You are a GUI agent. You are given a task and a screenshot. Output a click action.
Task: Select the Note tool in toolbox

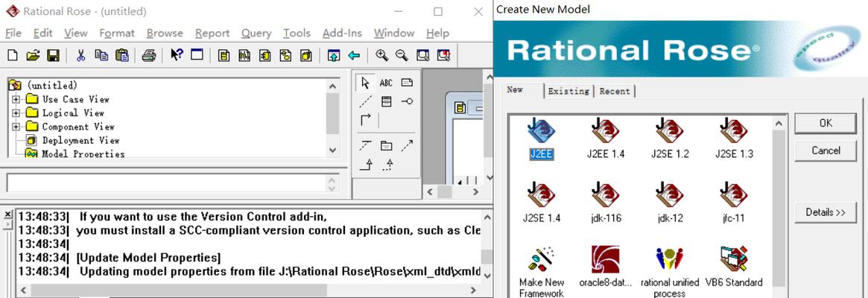click(407, 83)
